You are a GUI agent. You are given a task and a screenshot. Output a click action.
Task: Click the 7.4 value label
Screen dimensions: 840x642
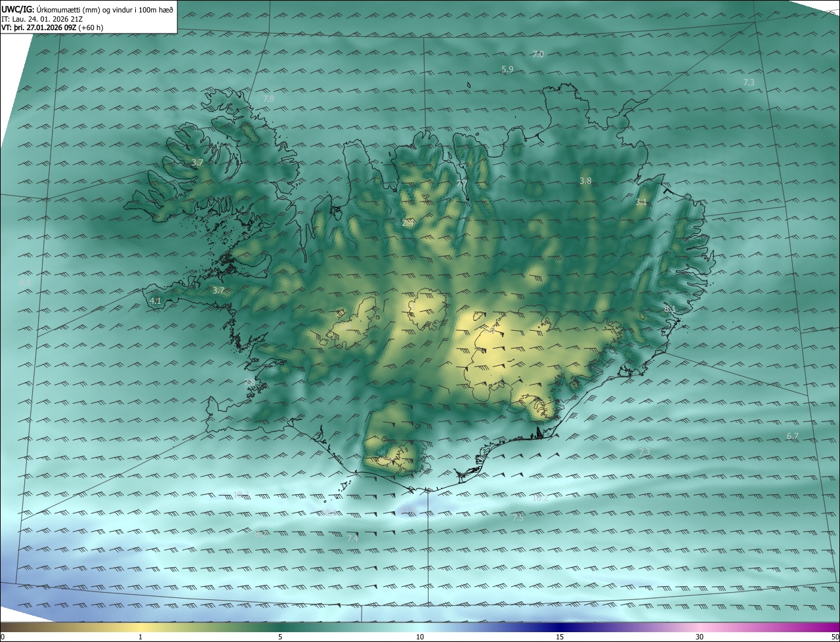tap(352, 539)
